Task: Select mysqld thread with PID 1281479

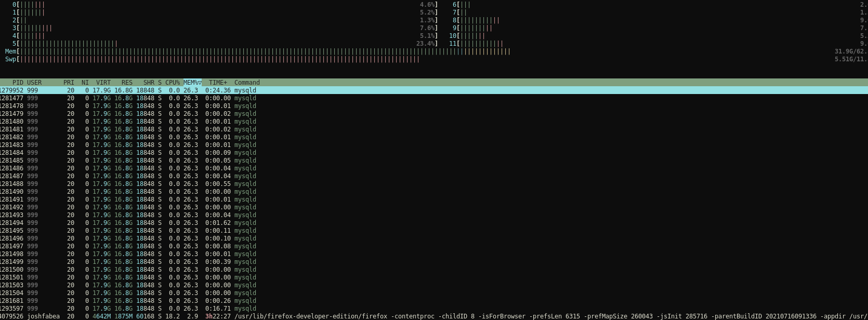Action: click(434, 114)
